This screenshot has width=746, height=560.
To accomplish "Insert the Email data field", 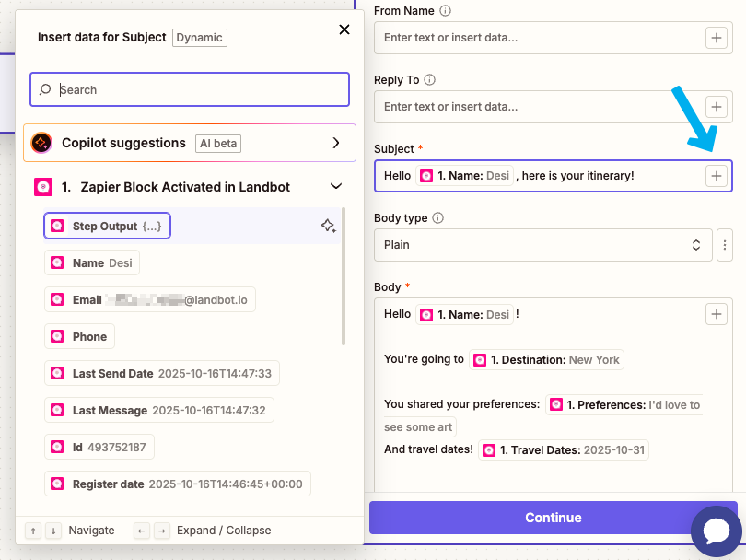I will click(151, 299).
